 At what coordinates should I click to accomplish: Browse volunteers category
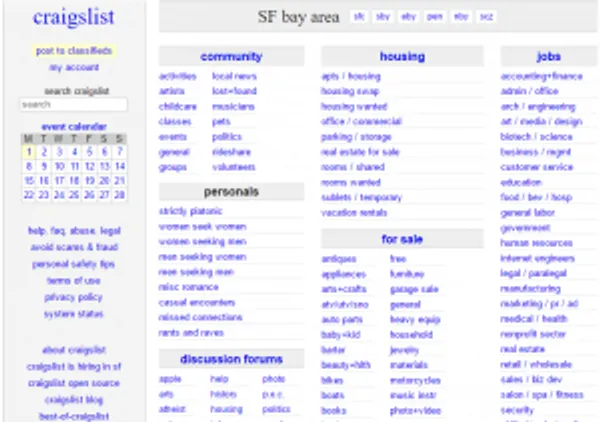233,167
